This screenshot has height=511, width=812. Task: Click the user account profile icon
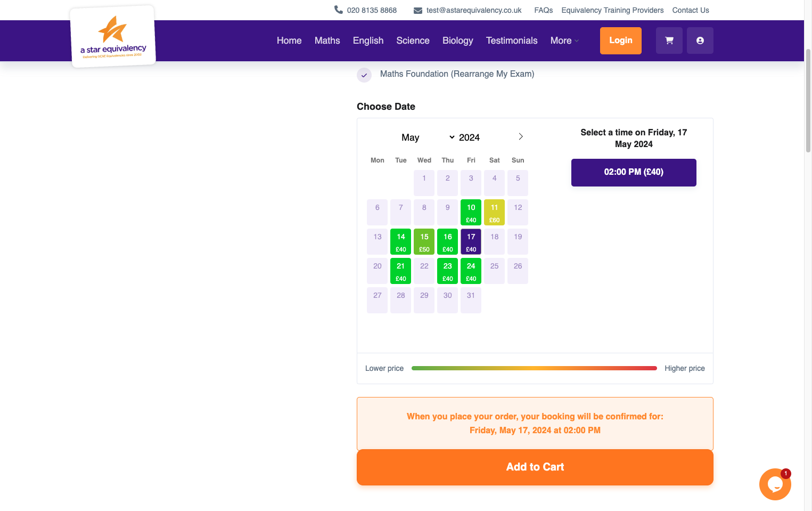[700, 40]
